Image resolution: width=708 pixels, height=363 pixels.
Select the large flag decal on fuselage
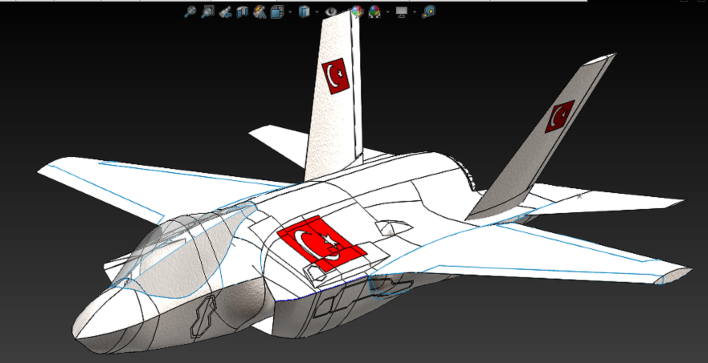(321, 243)
